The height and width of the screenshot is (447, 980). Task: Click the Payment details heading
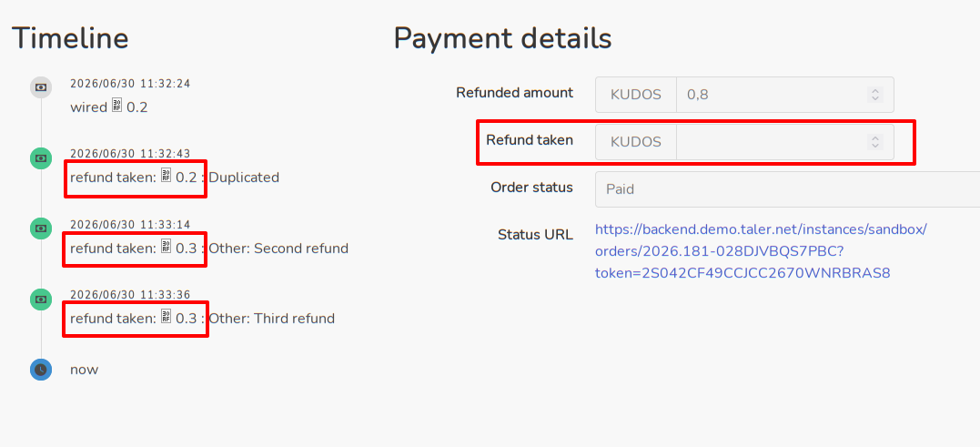[x=502, y=39]
